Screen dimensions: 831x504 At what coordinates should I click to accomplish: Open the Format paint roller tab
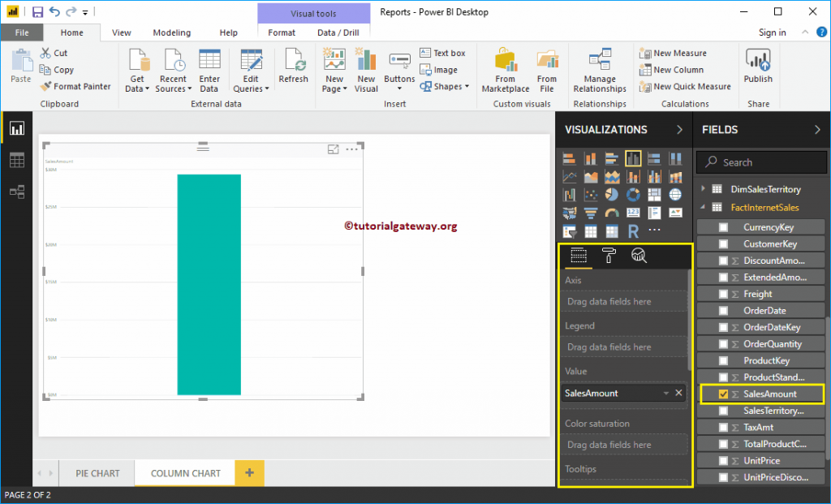pos(609,256)
